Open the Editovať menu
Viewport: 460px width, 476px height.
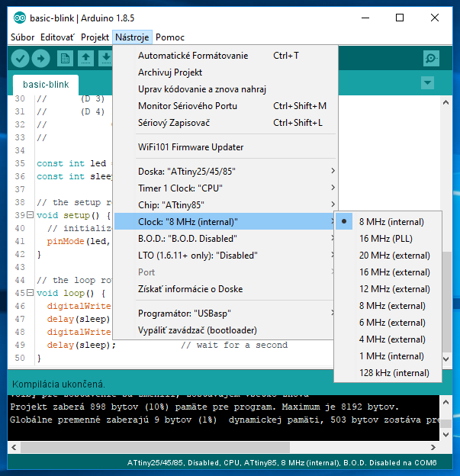(x=57, y=37)
